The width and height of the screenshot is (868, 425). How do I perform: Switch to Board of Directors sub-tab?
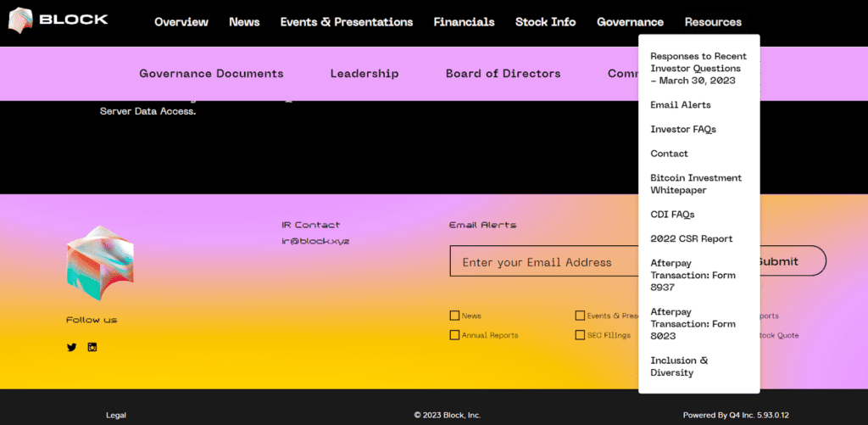point(504,74)
